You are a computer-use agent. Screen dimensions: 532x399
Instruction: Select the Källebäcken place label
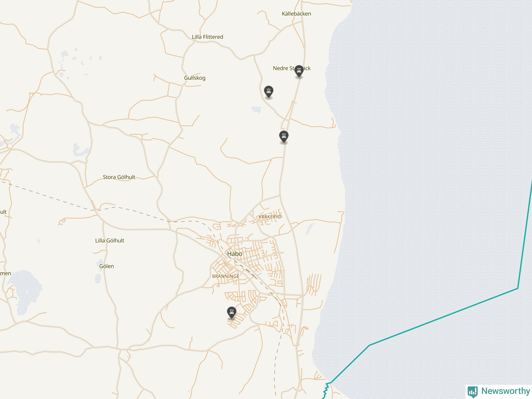click(296, 14)
